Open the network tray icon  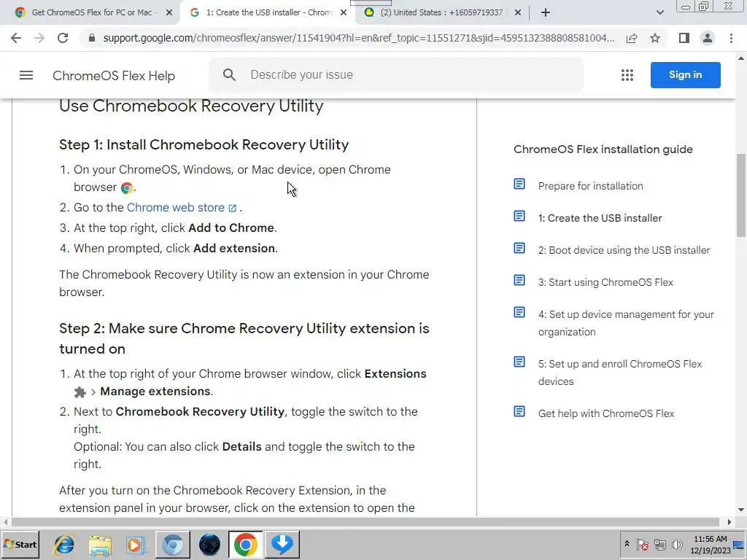(659, 544)
